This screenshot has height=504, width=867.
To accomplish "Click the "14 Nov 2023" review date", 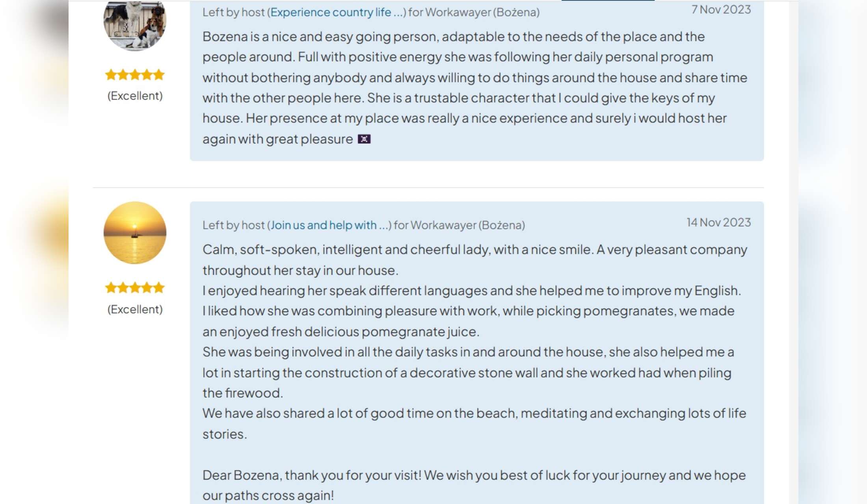I will click(x=718, y=222).
